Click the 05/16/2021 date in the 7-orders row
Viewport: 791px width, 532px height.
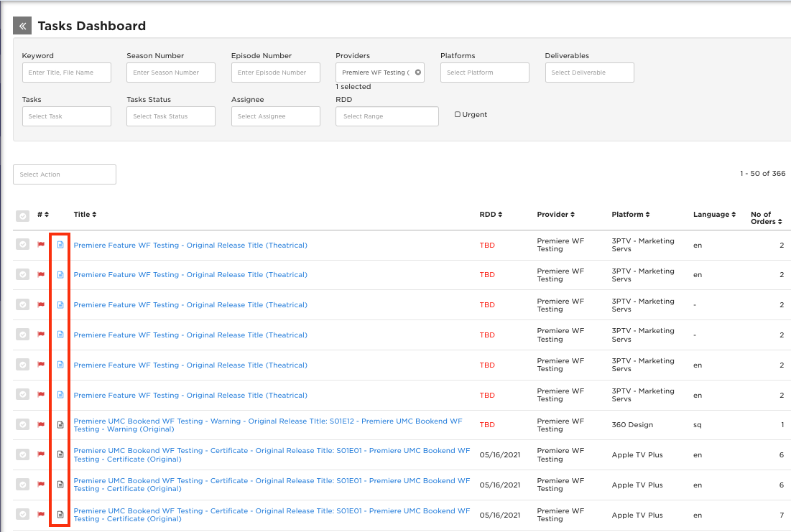coord(499,515)
